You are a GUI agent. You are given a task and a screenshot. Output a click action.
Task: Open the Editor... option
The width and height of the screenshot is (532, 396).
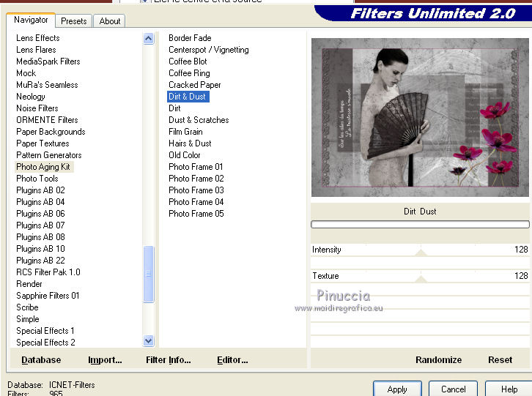coord(232,359)
